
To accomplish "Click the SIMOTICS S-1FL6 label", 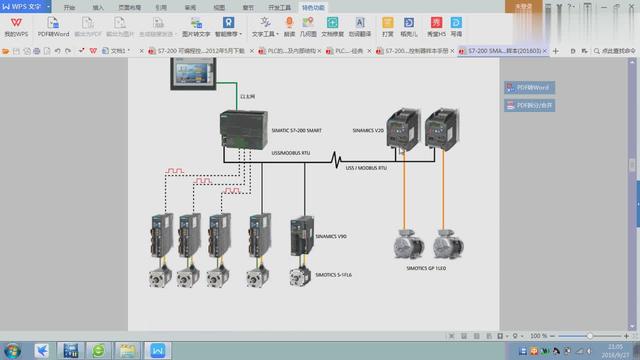I will pyautogui.click(x=333, y=275).
